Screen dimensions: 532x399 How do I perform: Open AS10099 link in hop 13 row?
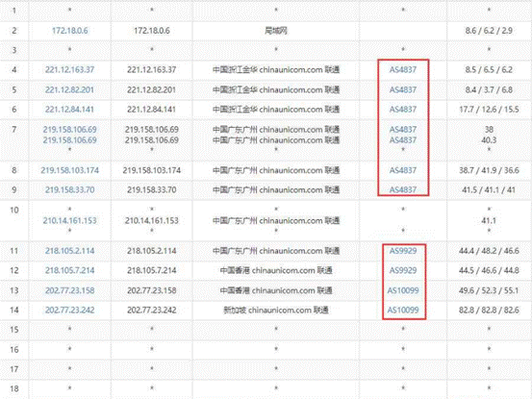403,290
